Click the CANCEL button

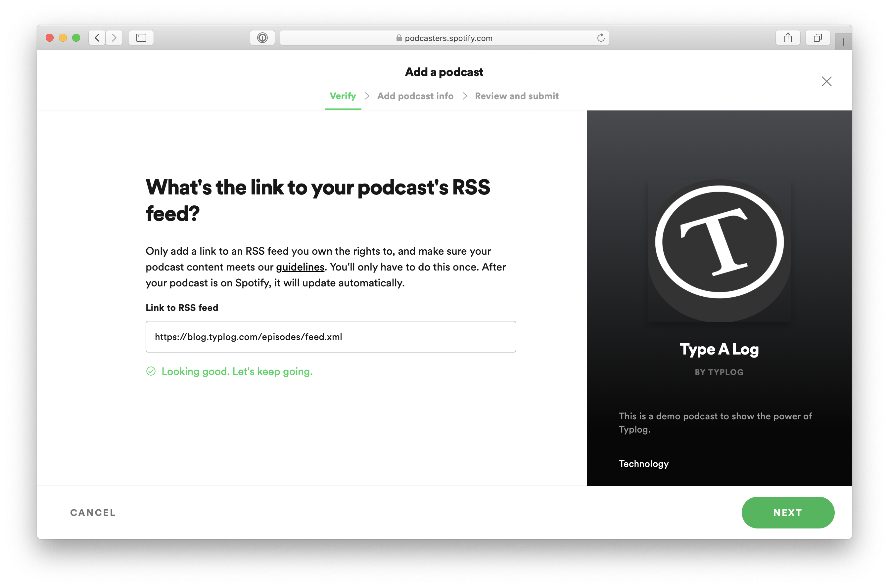92,513
